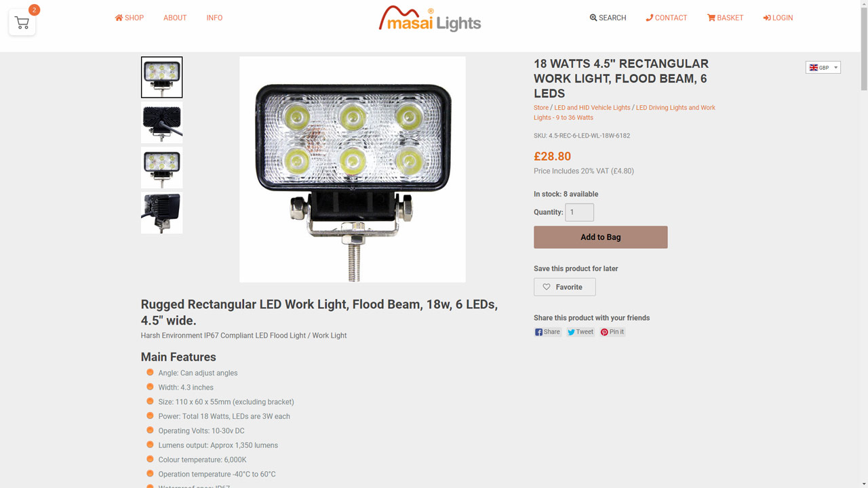This screenshot has height=488, width=868.
Task: Open the INFO menu item
Action: click(214, 18)
